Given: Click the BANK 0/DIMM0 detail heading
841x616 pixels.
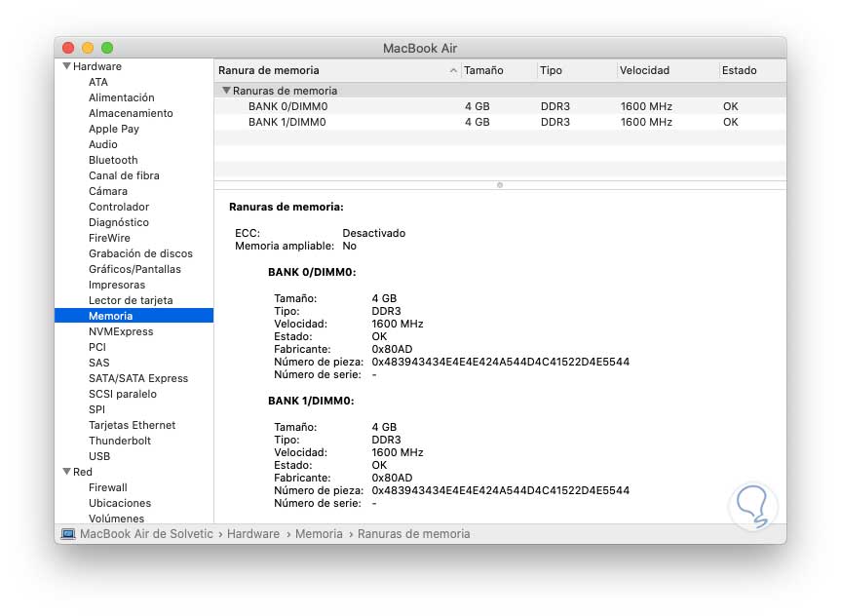Looking at the screenshot, I should 312,272.
